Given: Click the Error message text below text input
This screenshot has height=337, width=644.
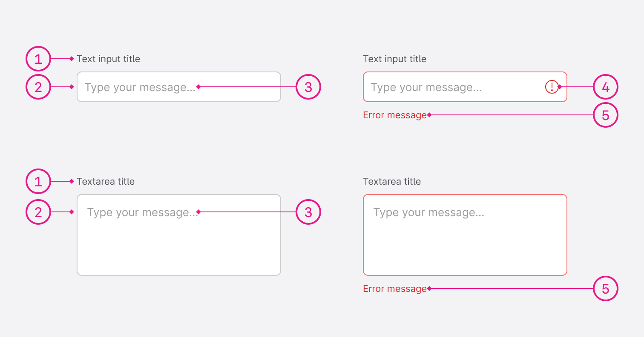Looking at the screenshot, I should (395, 115).
